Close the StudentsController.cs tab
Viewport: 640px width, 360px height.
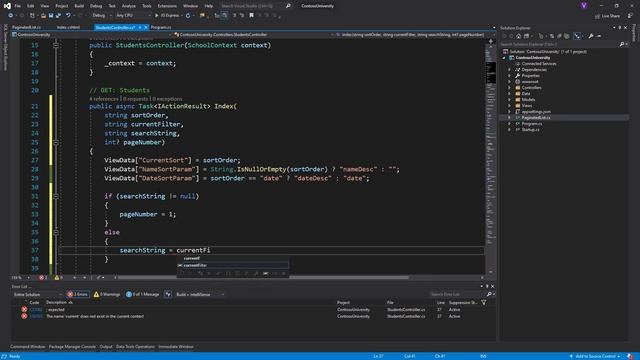click(x=146, y=27)
